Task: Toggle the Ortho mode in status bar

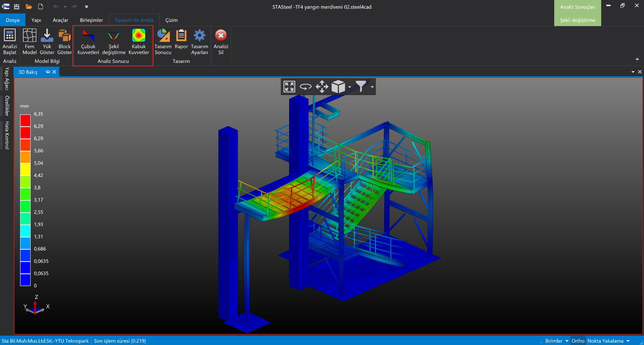Action: (x=578, y=341)
